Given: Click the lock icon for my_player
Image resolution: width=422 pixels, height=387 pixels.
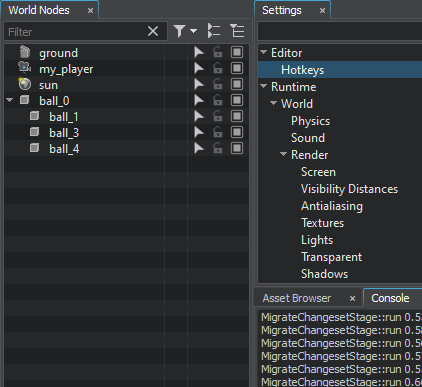Looking at the screenshot, I should [x=218, y=68].
